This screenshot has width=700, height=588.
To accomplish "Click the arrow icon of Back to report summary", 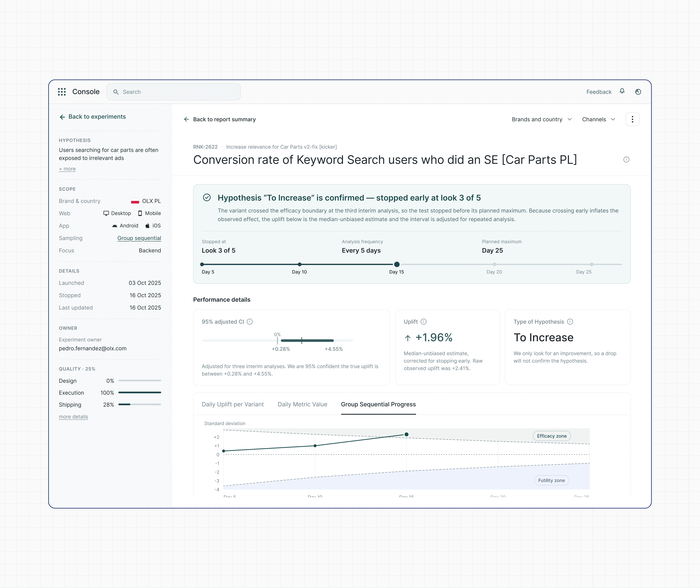I will click(x=186, y=119).
